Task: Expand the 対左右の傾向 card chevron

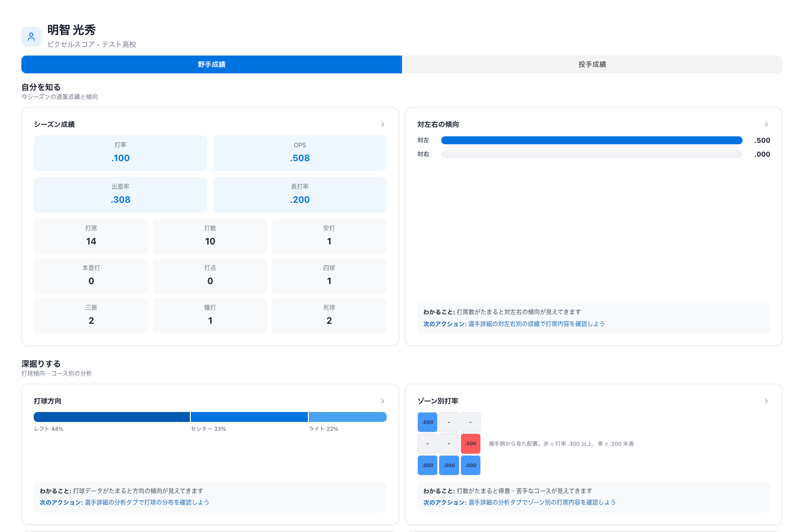Action: click(766, 124)
